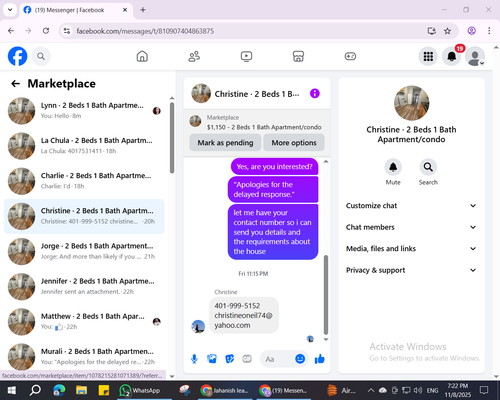Viewport: 500px width, 400px height.
Task: Search within conversation using magnifier icon
Action: click(428, 167)
